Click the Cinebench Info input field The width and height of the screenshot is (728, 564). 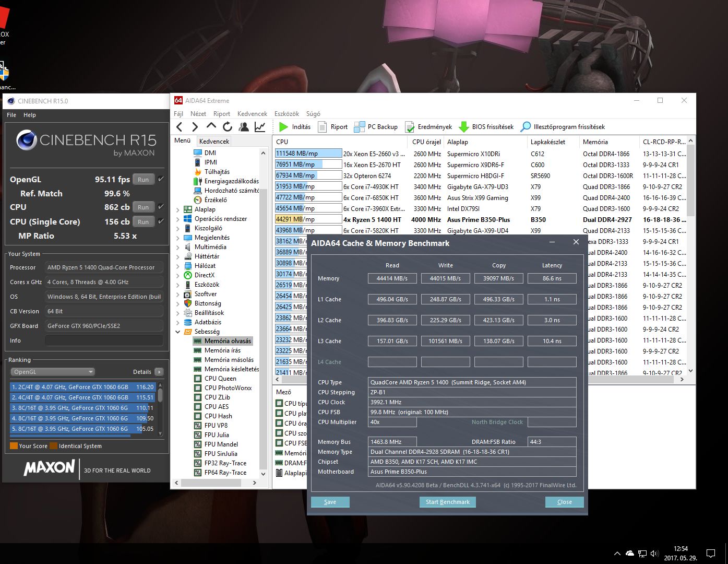click(x=104, y=340)
